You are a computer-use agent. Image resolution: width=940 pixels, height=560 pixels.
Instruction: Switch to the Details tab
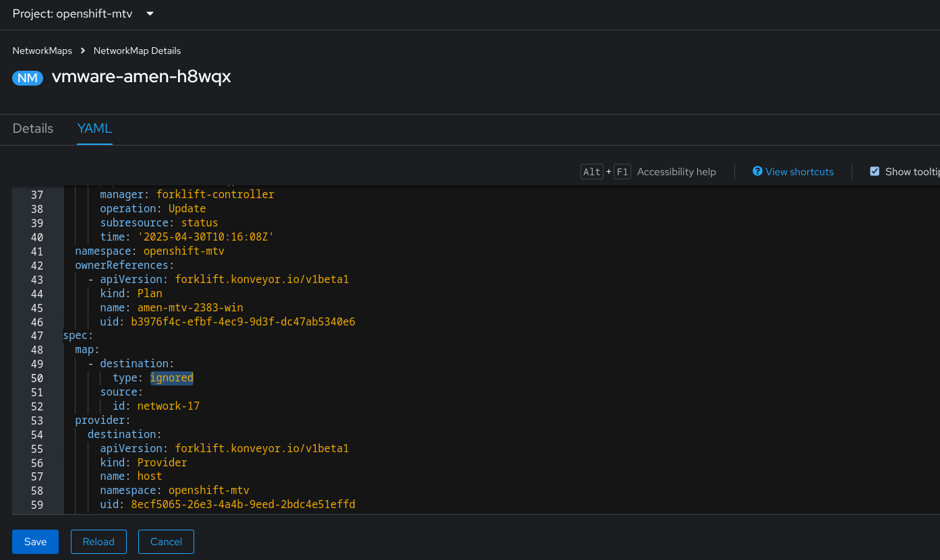point(33,129)
